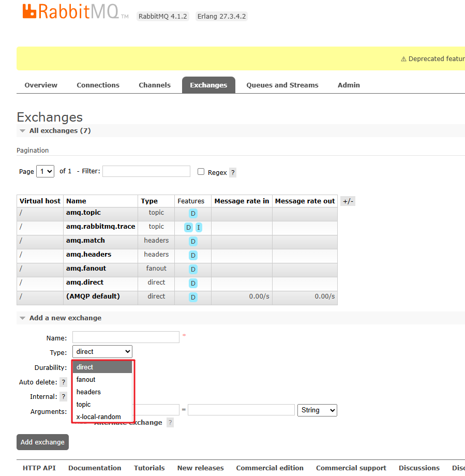Sort by Message rate in header
465x476 pixels.
242,201
